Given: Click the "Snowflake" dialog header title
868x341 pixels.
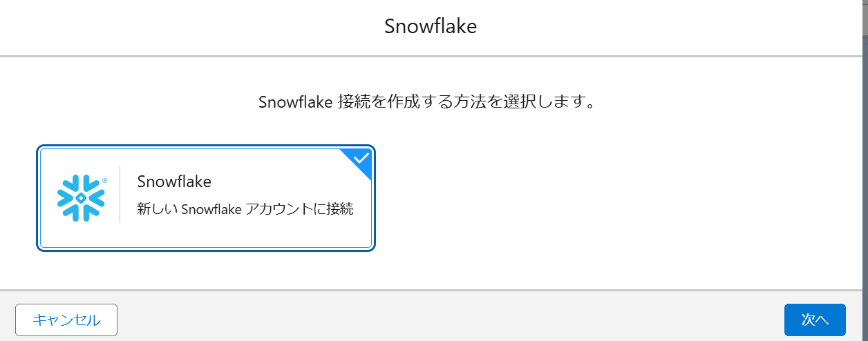Looking at the screenshot, I should tap(431, 27).
